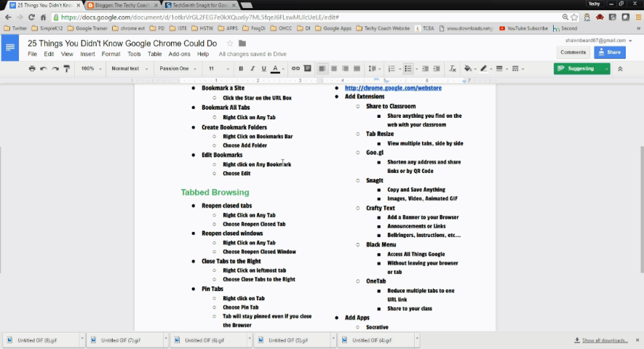
Task: Reload the page using the refresh icon
Action: 32,17
